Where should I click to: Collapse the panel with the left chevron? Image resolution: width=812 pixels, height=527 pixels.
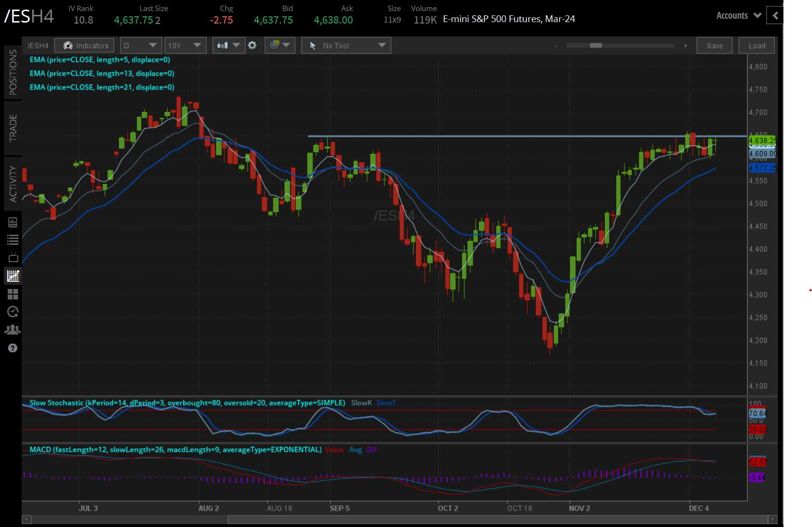(x=775, y=16)
